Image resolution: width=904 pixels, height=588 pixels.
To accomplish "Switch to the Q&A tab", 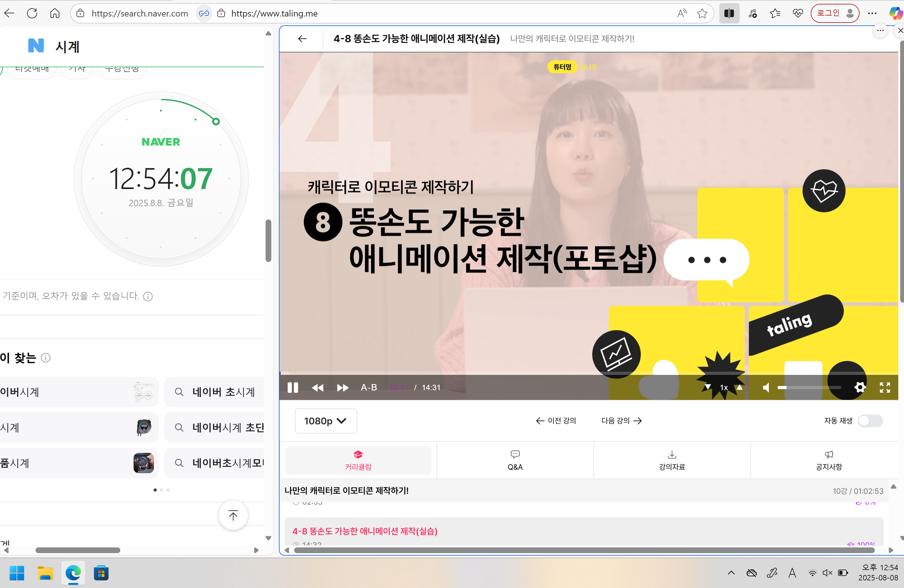I will [x=515, y=460].
